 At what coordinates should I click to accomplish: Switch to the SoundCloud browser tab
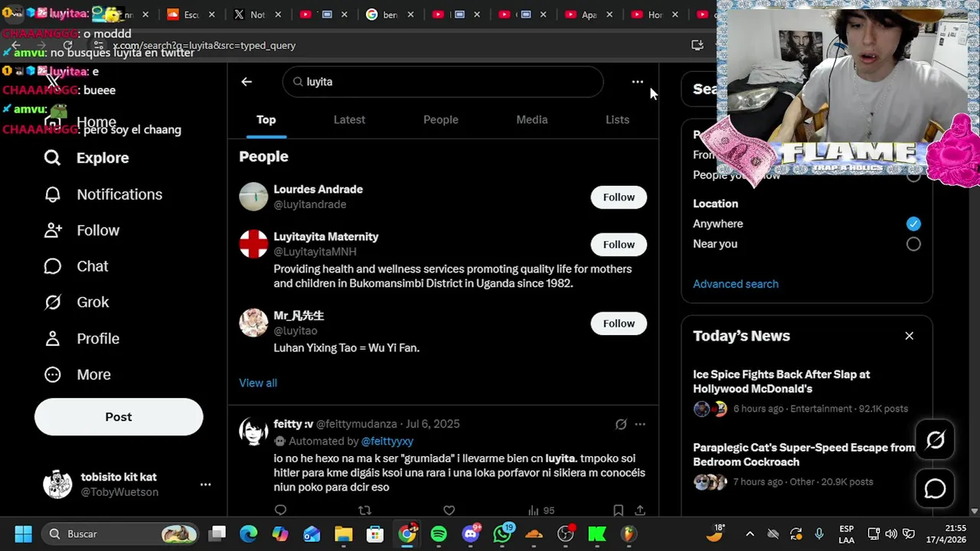pyautogui.click(x=191, y=15)
